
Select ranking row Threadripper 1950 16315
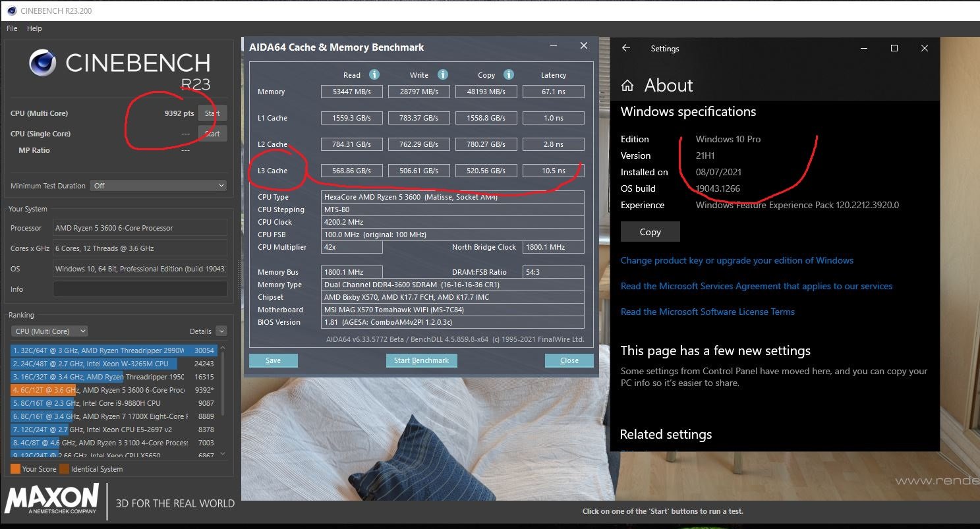113,377
